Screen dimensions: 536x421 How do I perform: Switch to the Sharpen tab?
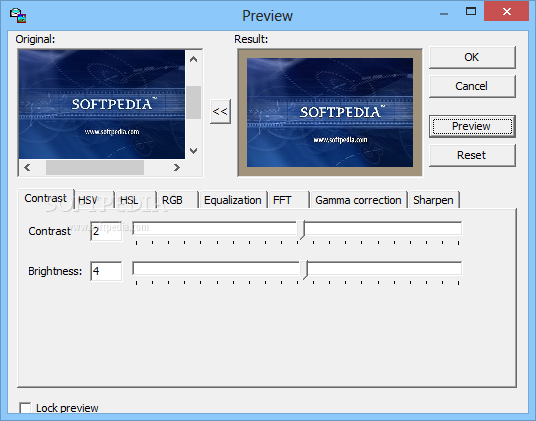point(433,200)
